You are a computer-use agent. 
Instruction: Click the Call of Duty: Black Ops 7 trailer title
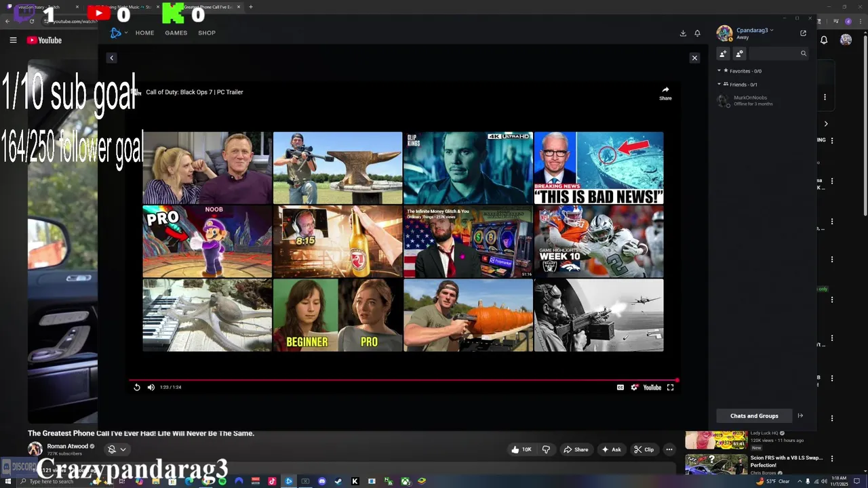[x=194, y=92]
